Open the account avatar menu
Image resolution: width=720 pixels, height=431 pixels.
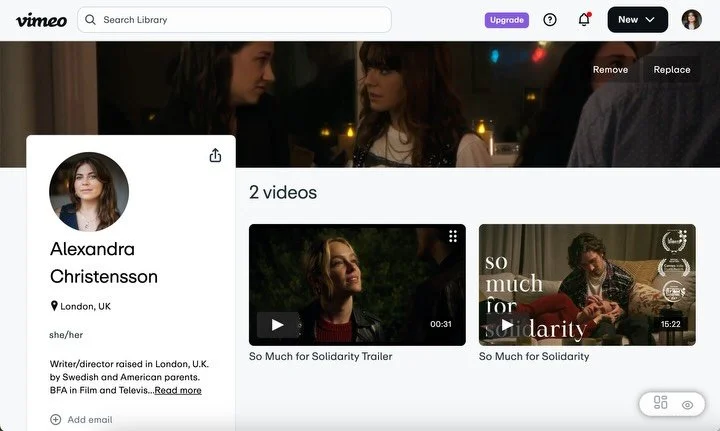[692, 20]
